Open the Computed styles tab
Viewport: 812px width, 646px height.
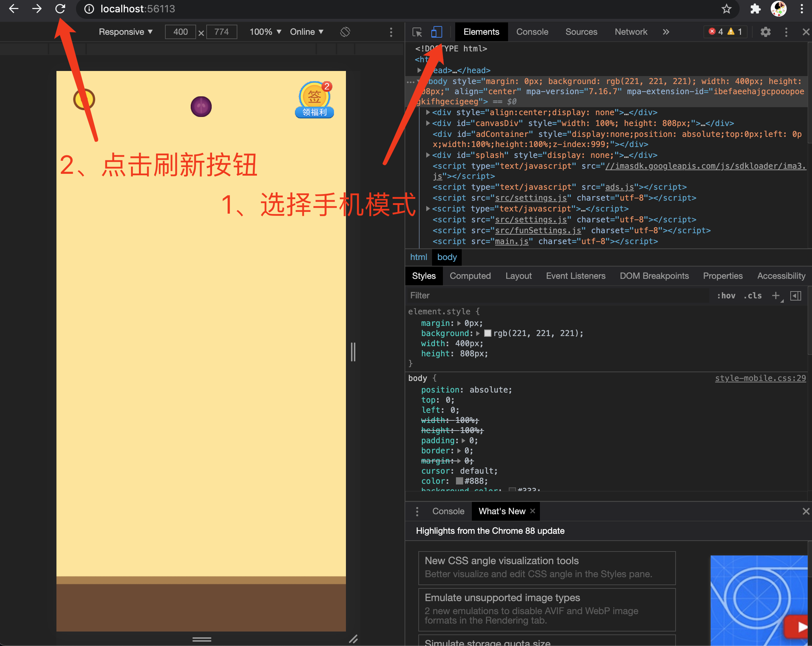pos(470,276)
